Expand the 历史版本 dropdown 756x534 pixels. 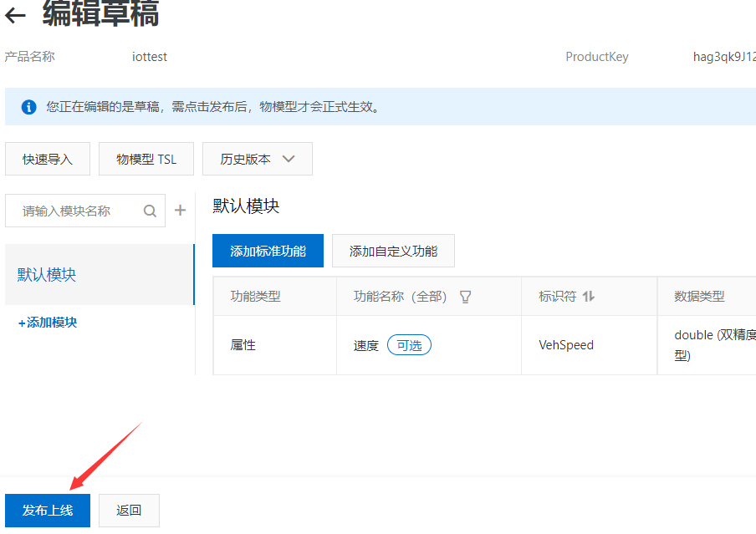click(257, 159)
